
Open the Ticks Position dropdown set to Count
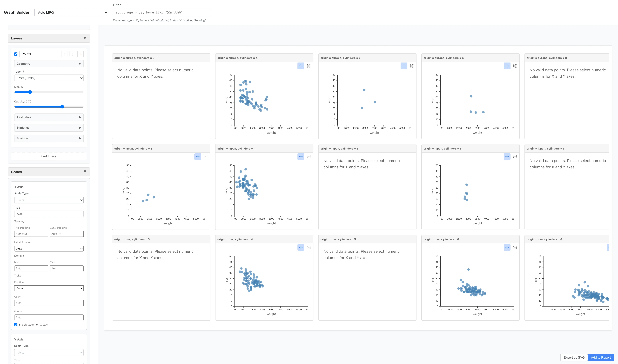(49, 288)
